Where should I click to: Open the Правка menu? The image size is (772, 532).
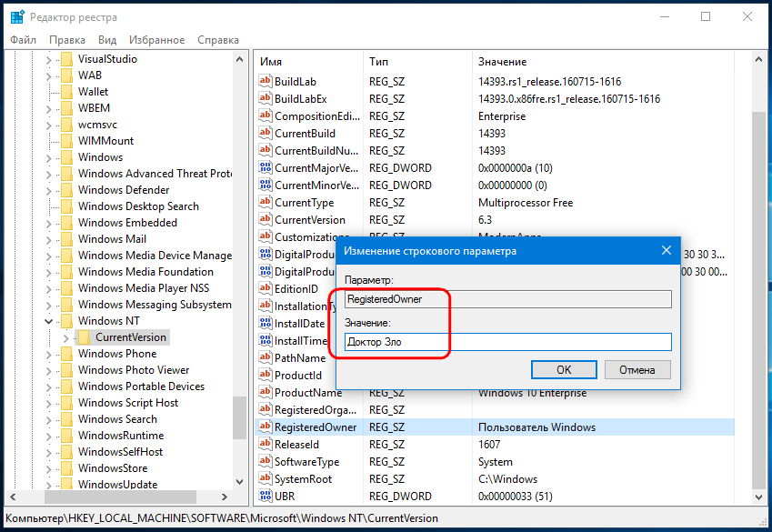67,40
